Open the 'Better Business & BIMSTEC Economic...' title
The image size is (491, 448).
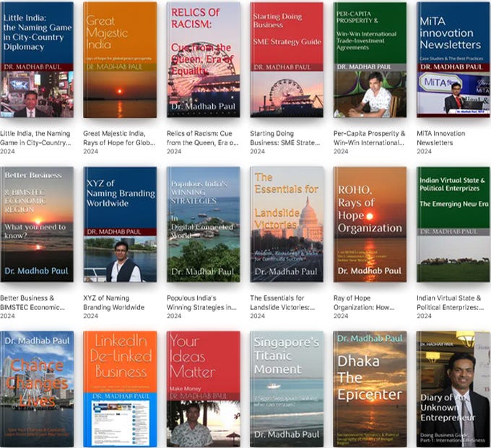tap(32, 303)
